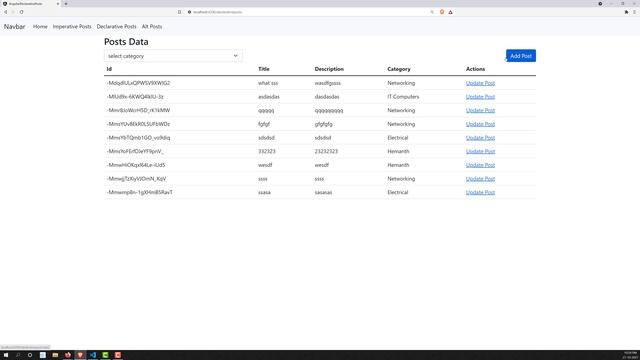The image size is (640, 360).
Task: Open Imperative Posts nav item
Action: click(x=72, y=27)
